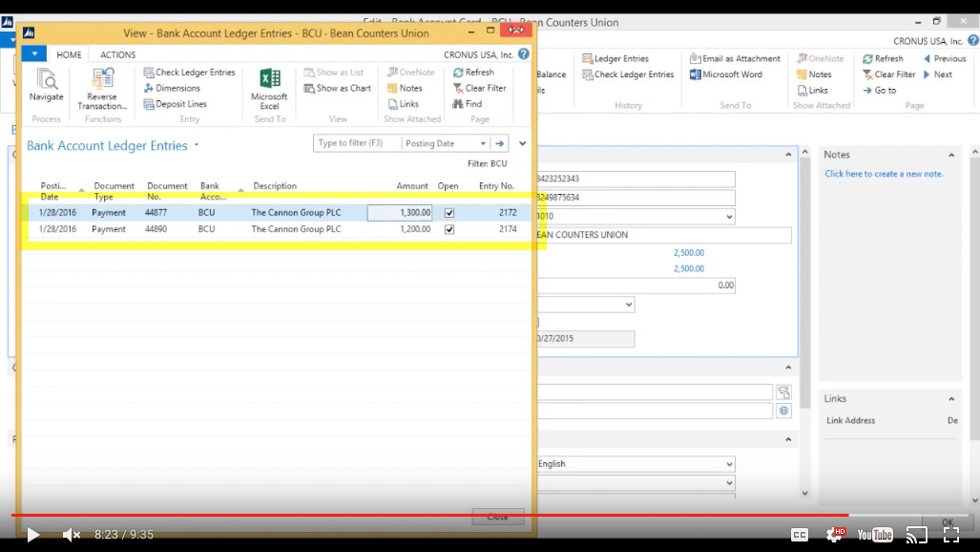Clear Filter in the Ledger Entries window
Image resolution: width=980 pixels, height=552 pixels.
coord(479,88)
